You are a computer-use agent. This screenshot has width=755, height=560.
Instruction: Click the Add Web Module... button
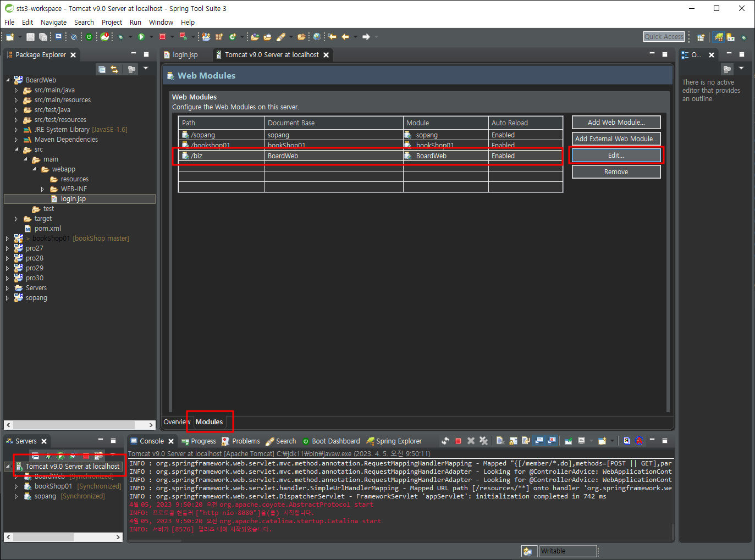click(616, 123)
